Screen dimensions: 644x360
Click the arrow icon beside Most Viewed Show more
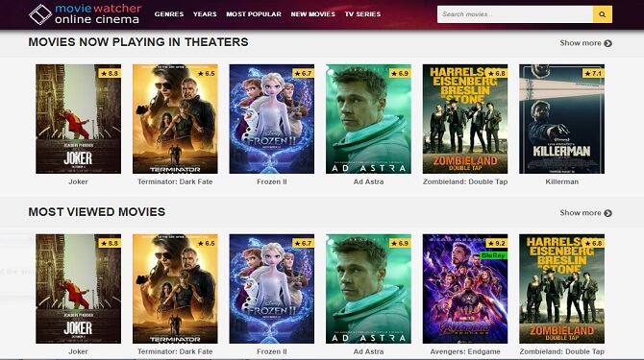coord(607,213)
